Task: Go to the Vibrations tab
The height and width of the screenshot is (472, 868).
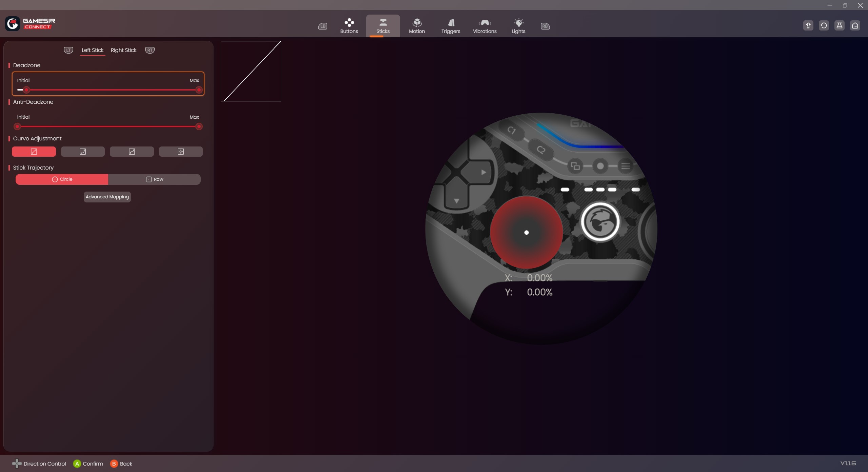Action: 485,26
